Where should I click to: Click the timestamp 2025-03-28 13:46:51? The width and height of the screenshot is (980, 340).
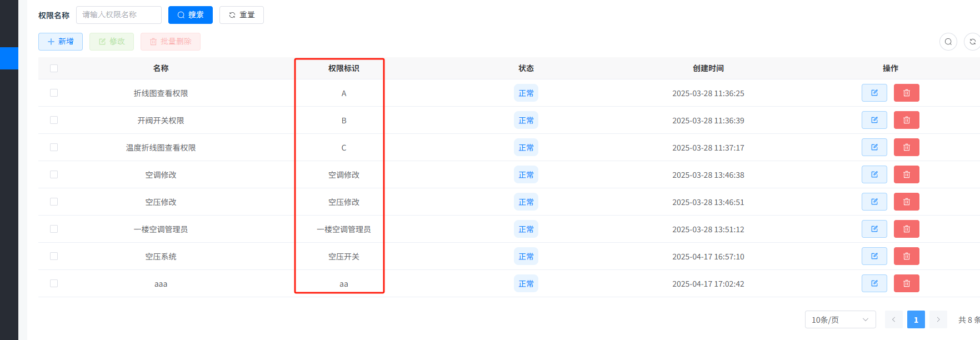pos(708,202)
